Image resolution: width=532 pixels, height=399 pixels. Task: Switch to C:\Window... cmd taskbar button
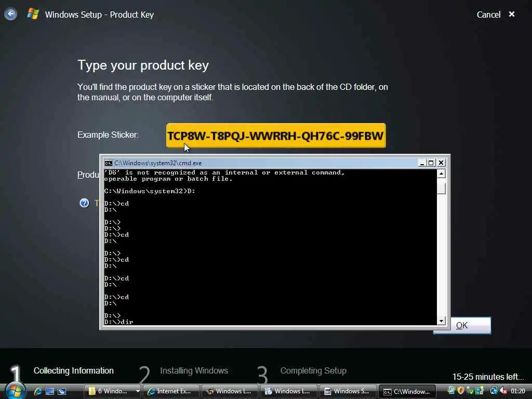[x=407, y=391]
